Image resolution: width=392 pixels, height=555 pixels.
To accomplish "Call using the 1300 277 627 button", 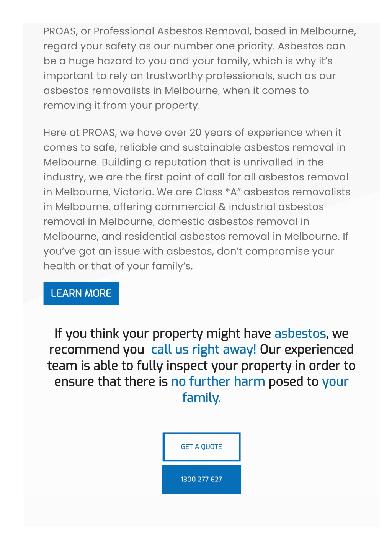I will tap(201, 479).
